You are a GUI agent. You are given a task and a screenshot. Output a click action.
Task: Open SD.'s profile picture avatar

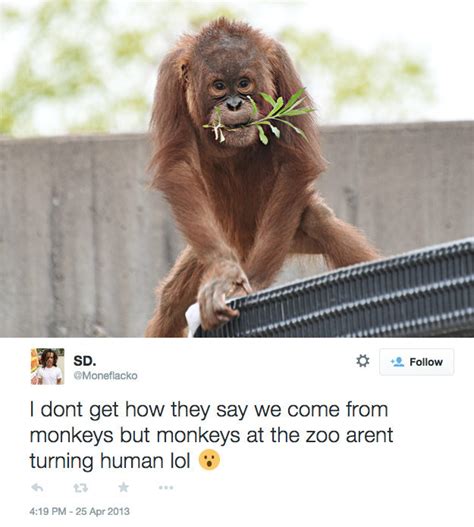(47, 366)
